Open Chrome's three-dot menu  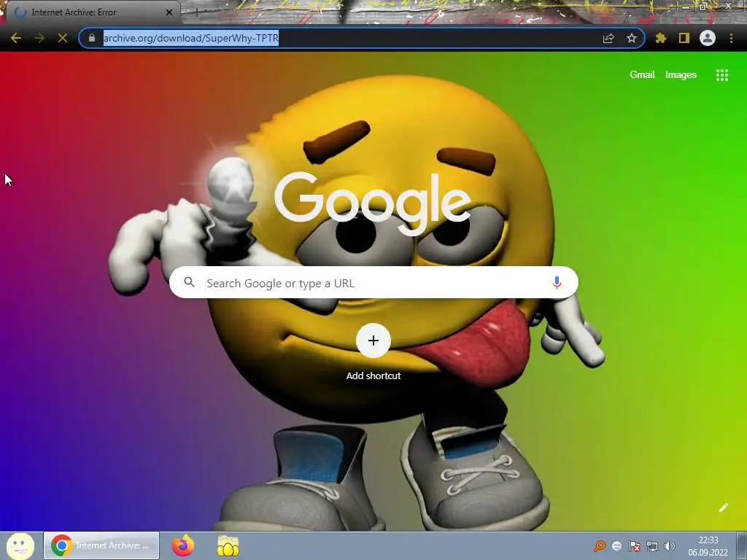pyautogui.click(x=731, y=38)
